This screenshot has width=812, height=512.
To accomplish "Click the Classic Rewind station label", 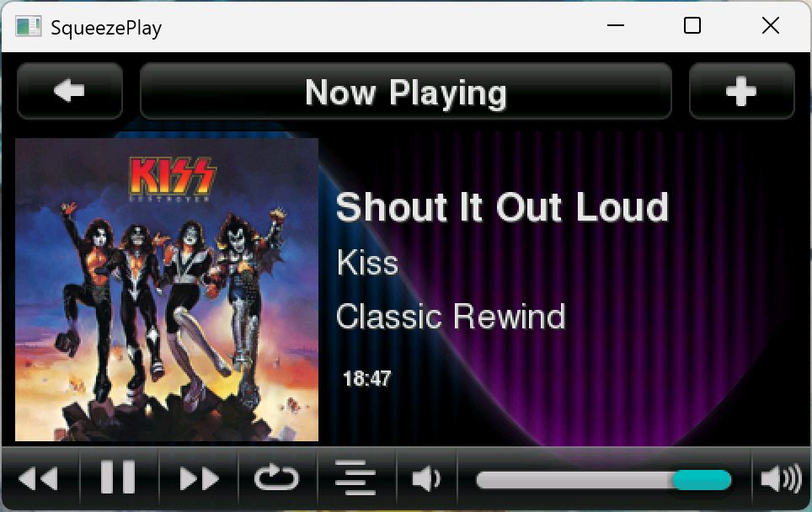I will coord(451,317).
